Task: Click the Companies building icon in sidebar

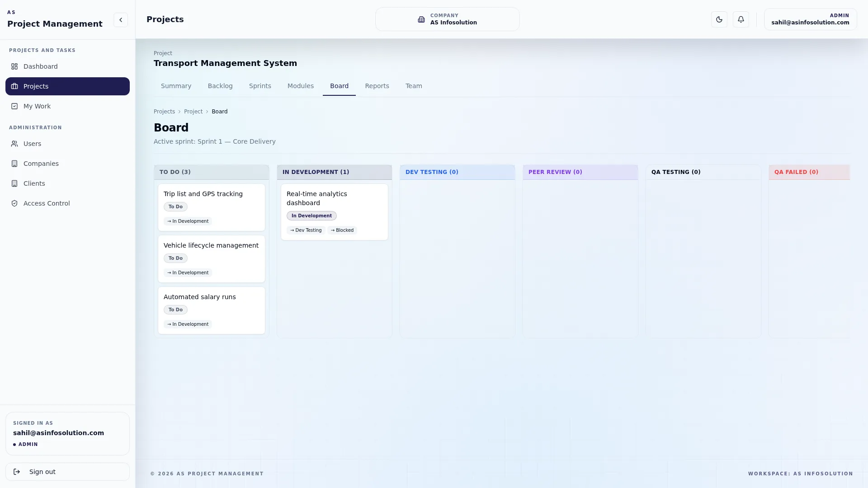Action: click(14, 164)
